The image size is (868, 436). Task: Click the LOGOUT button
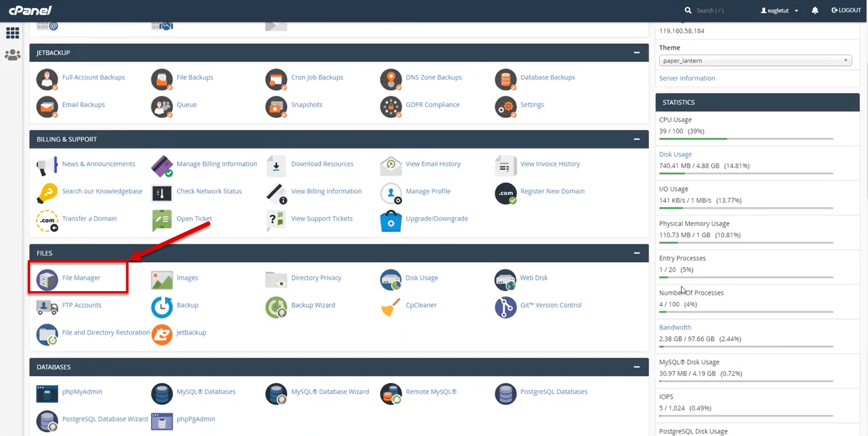click(846, 10)
